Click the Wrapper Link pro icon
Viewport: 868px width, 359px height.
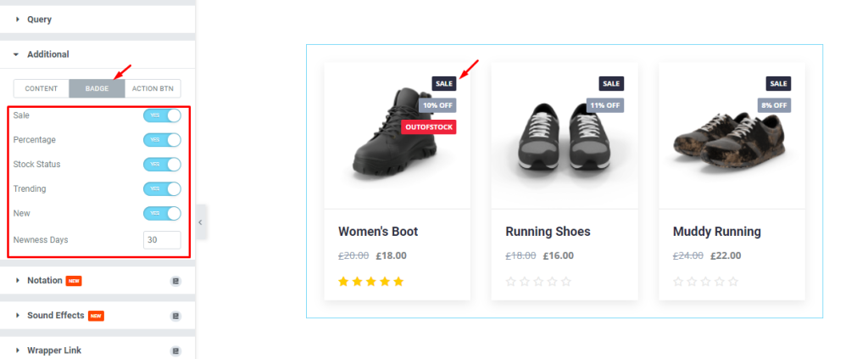(175, 351)
